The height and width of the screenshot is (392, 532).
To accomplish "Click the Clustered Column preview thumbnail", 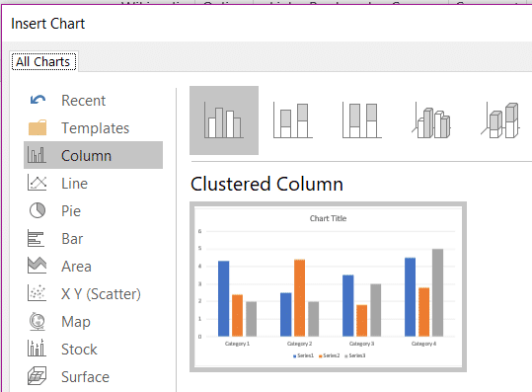I will tap(328, 286).
